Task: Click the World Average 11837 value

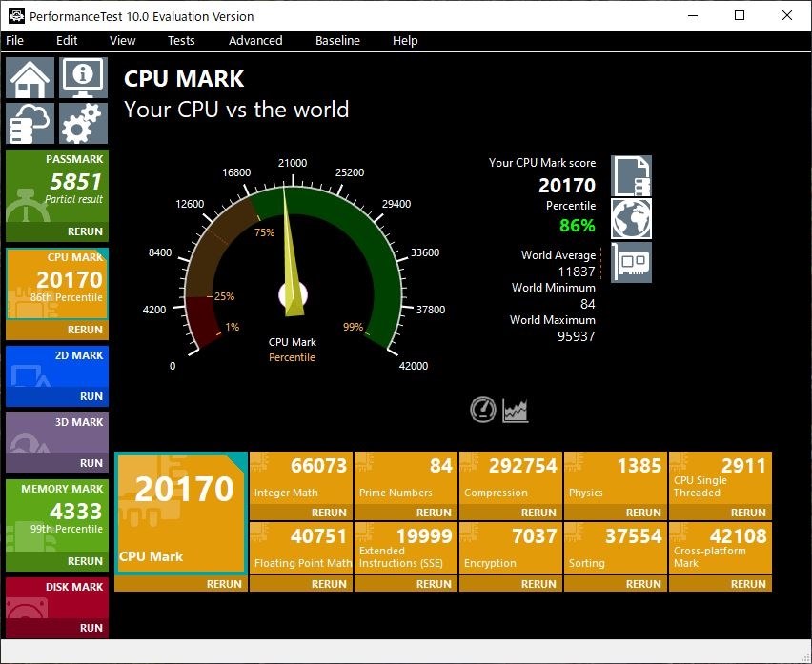Action: [577, 272]
